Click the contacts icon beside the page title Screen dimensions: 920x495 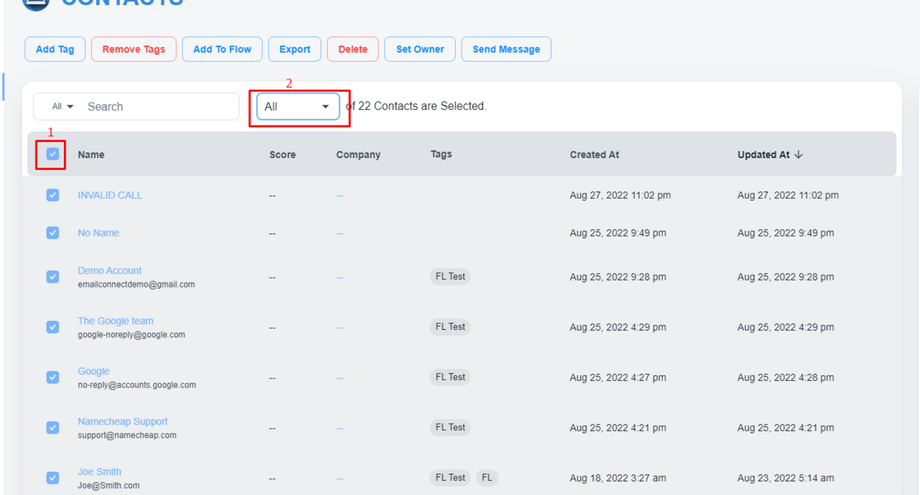(x=35, y=3)
